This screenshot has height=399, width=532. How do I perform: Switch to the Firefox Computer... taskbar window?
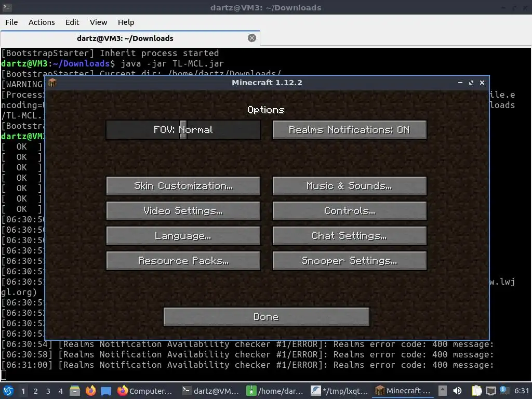pyautogui.click(x=145, y=391)
